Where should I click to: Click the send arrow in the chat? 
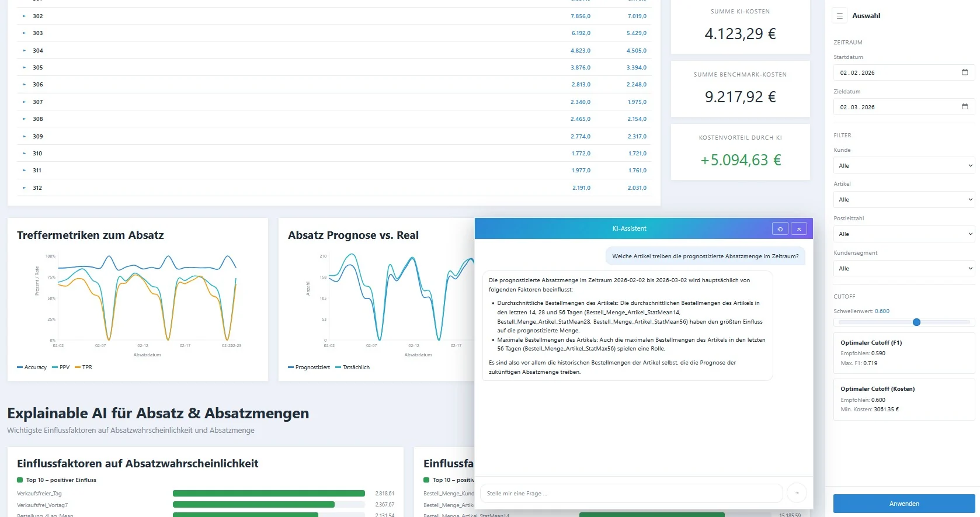797,493
